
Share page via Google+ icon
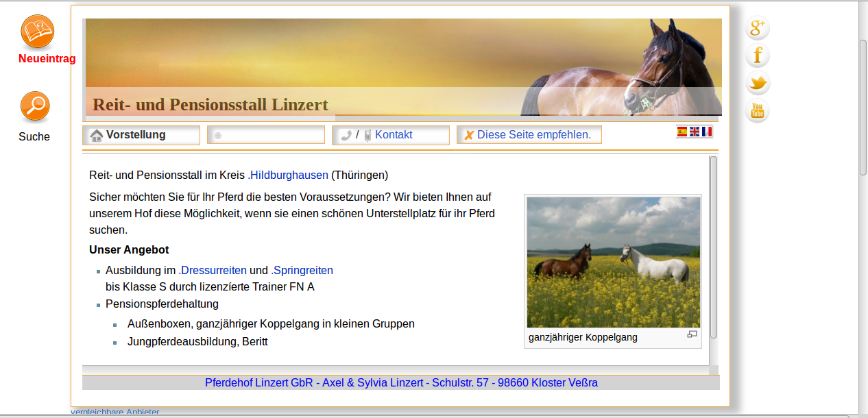coord(758,28)
